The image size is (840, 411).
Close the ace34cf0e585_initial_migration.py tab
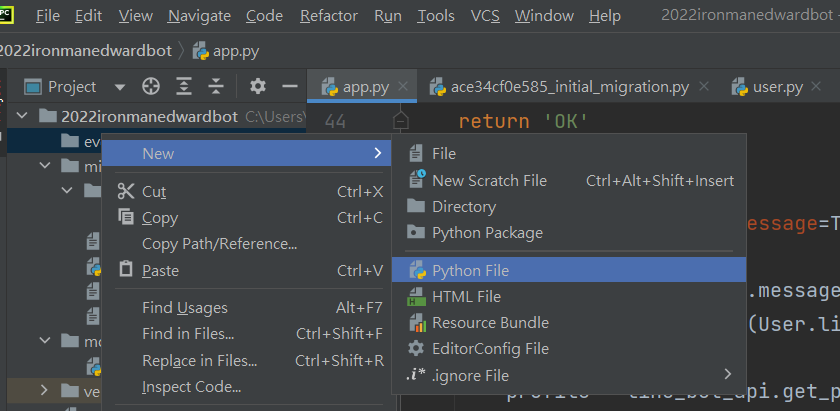click(x=704, y=86)
